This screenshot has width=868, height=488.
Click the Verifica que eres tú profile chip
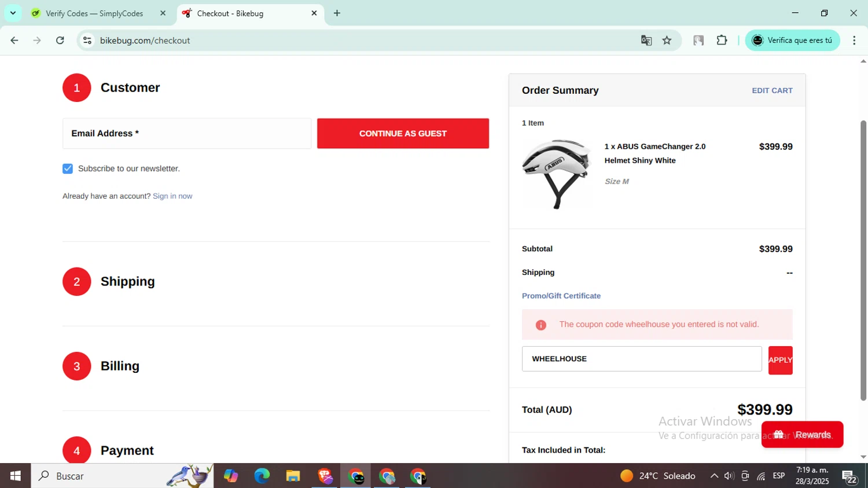coord(792,41)
